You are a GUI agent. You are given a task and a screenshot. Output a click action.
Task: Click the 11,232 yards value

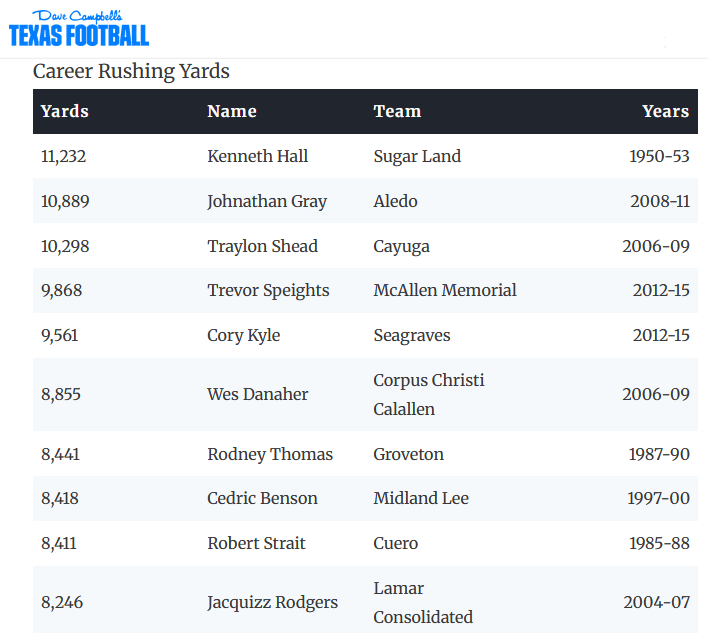63,156
